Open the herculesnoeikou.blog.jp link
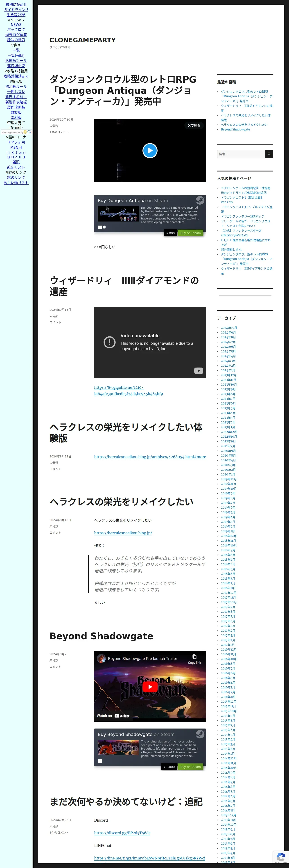The height and width of the screenshot is (868, 289). coord(123,533)
